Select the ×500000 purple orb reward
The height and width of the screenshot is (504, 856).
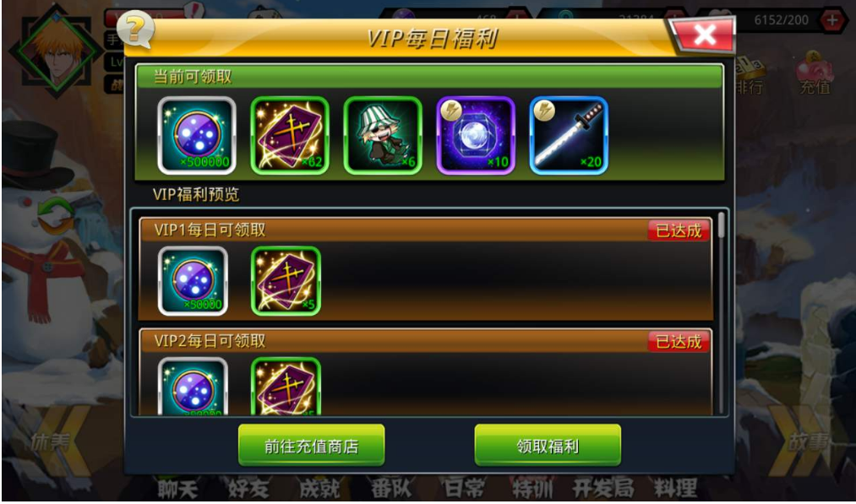pyautogui.click(x=197, y=135)
